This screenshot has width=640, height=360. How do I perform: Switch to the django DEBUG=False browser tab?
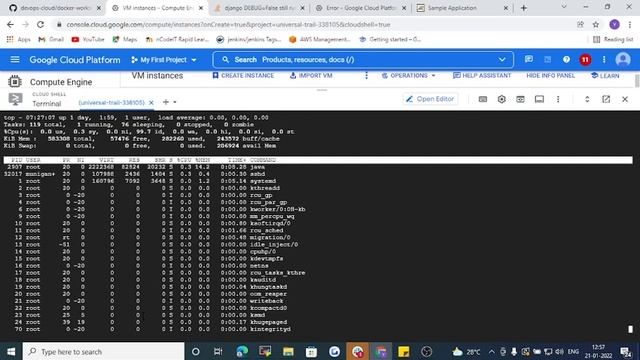pos(259,8)
